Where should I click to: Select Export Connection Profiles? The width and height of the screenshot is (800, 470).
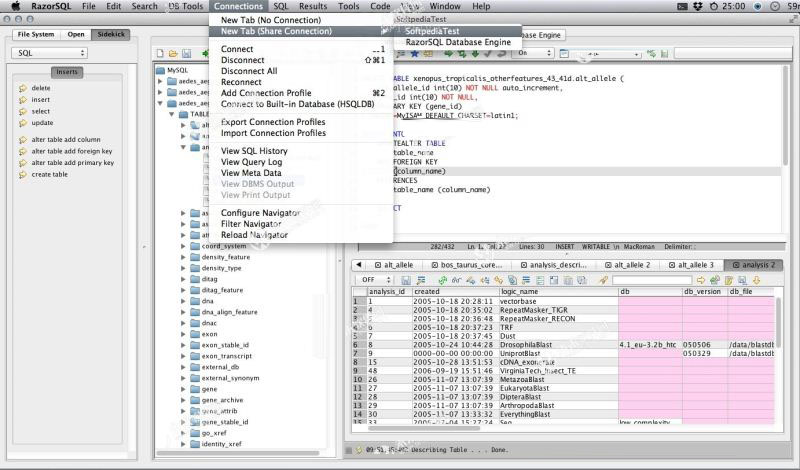(301, 122)
